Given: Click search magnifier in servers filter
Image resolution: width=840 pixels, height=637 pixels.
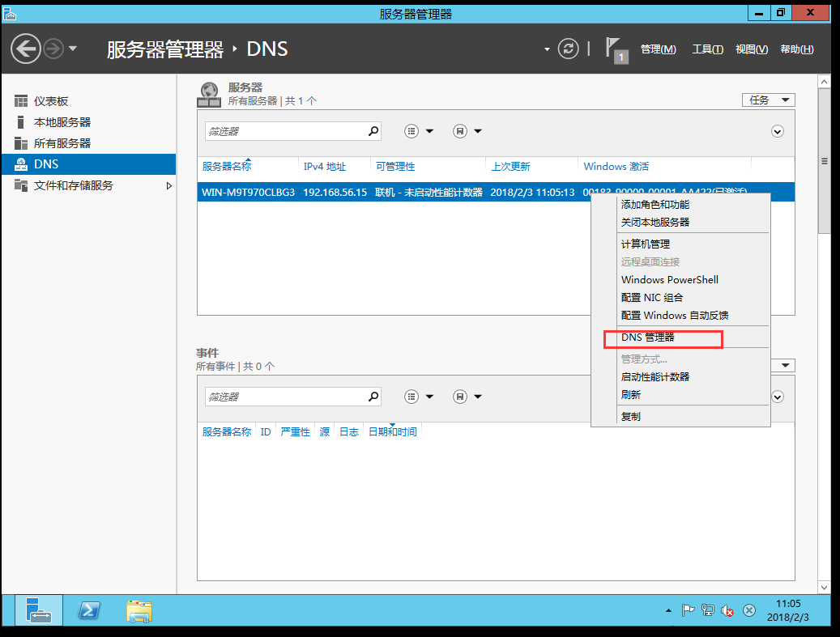Looking at the screenshot, I should point(373,130).
